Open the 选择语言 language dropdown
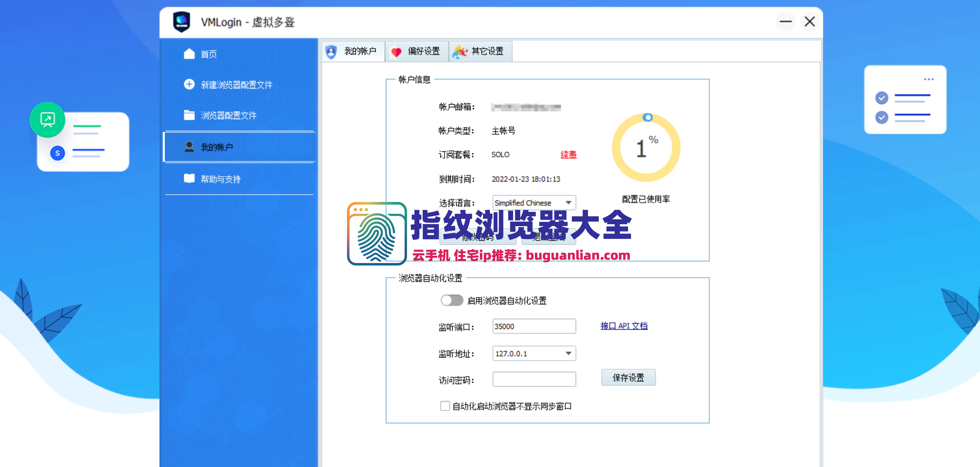980x467 pixels. [x=568, y=202]
